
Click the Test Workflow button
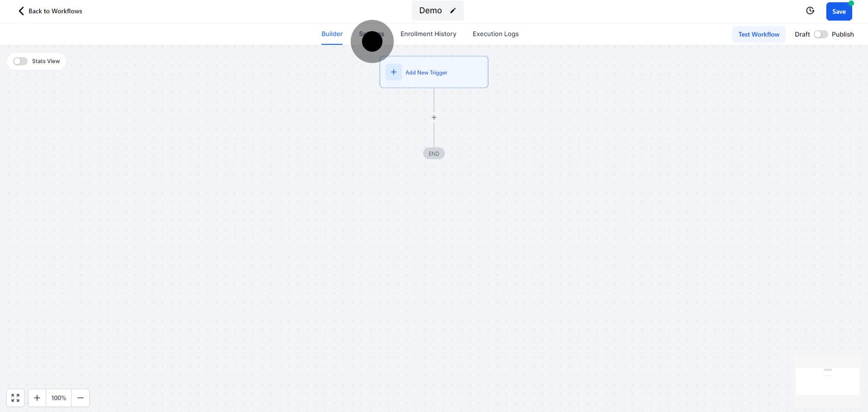[758, 34]
